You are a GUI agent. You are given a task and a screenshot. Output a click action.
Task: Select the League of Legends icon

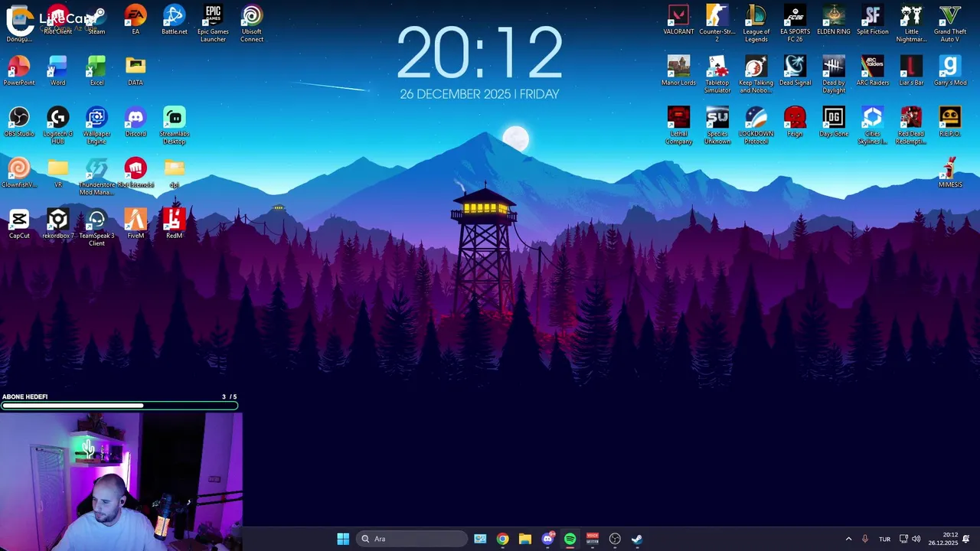(x=756, y=24)
